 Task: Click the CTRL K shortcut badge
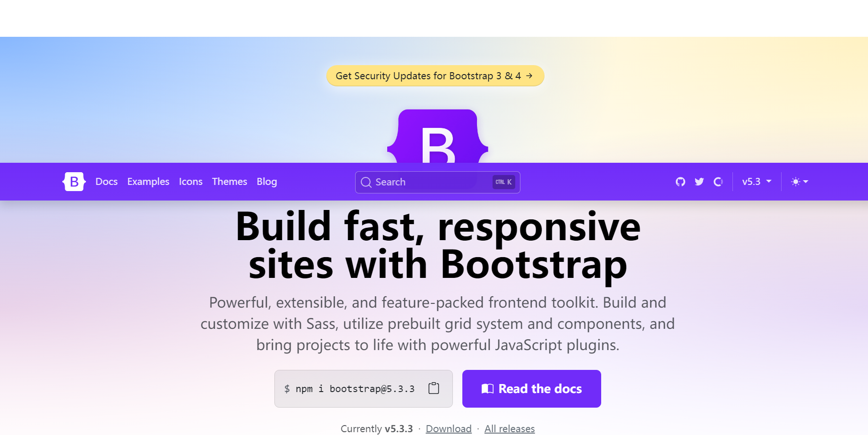pos(504,182)
